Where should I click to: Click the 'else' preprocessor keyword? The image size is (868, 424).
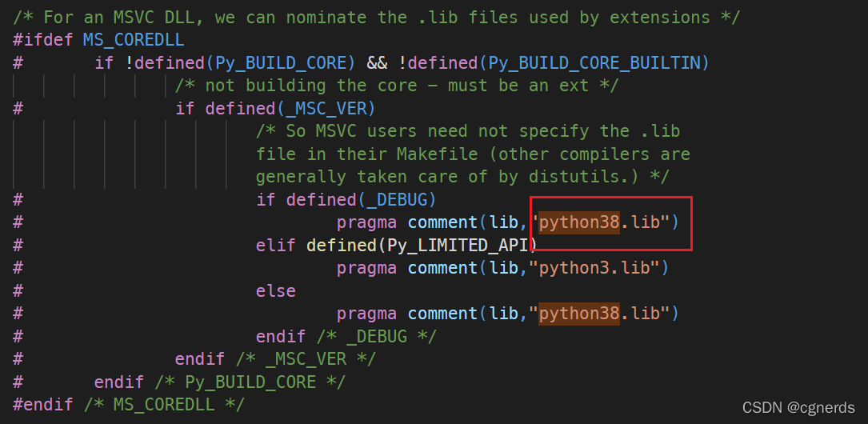click(276, 290)
